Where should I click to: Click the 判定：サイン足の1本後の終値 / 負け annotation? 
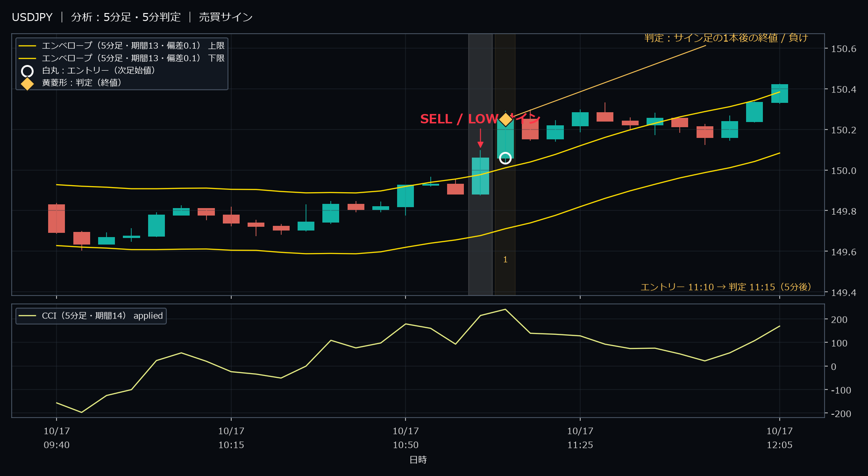click(x=726, y=38)
